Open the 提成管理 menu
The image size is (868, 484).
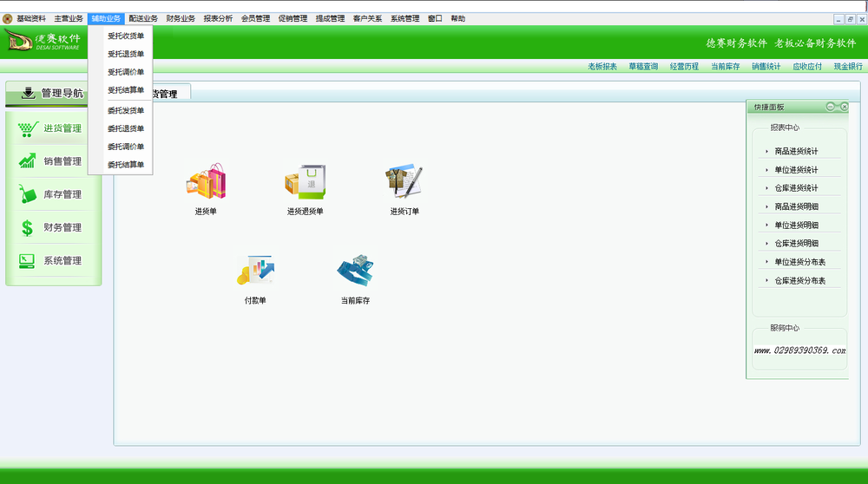(x=330, y=19)
